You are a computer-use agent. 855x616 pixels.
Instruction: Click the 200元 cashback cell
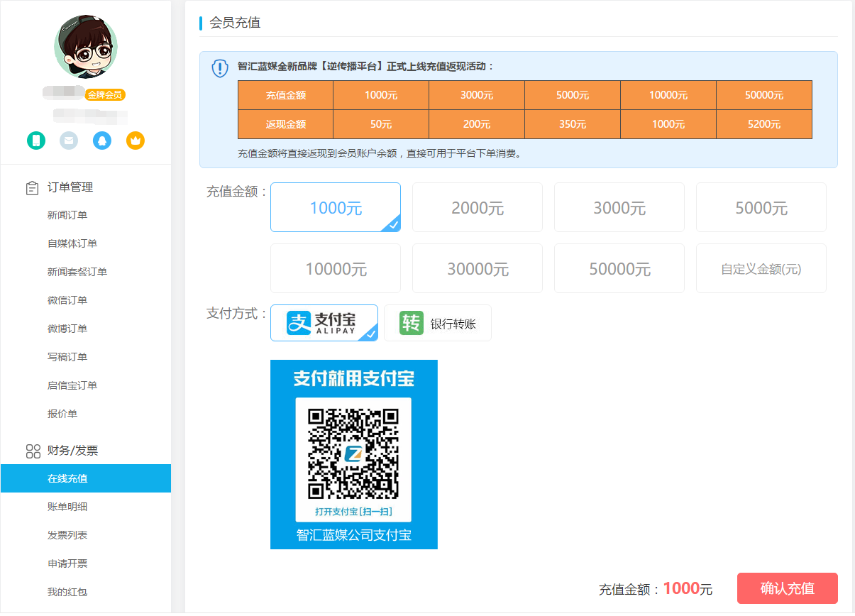click(477, 124)
